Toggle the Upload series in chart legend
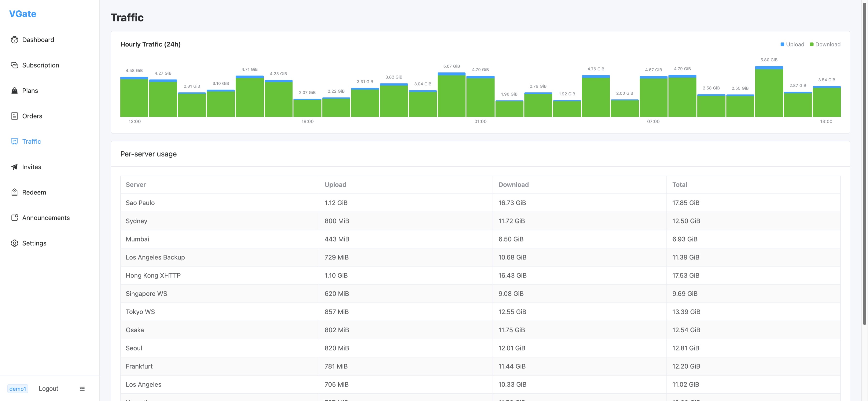868x401 pixels. click(x=792, y=45)
